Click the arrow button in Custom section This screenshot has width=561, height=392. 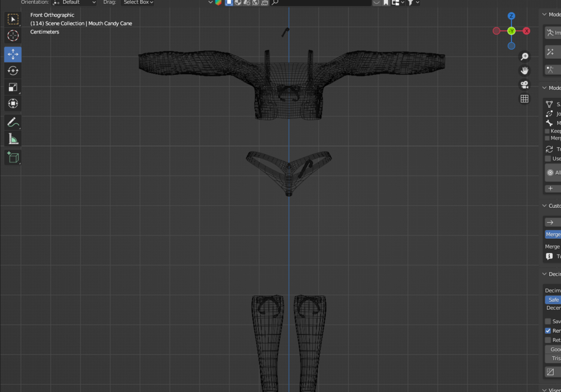pos(553,222)
